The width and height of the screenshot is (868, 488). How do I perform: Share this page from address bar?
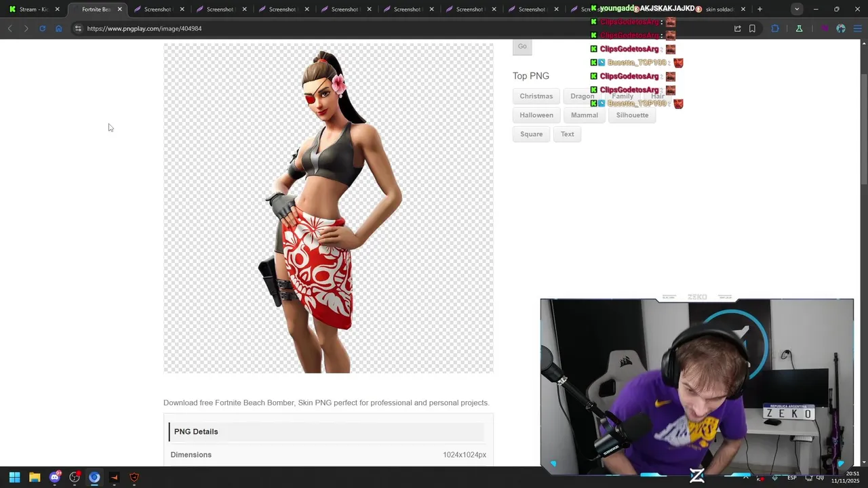(x=737, y=28)
